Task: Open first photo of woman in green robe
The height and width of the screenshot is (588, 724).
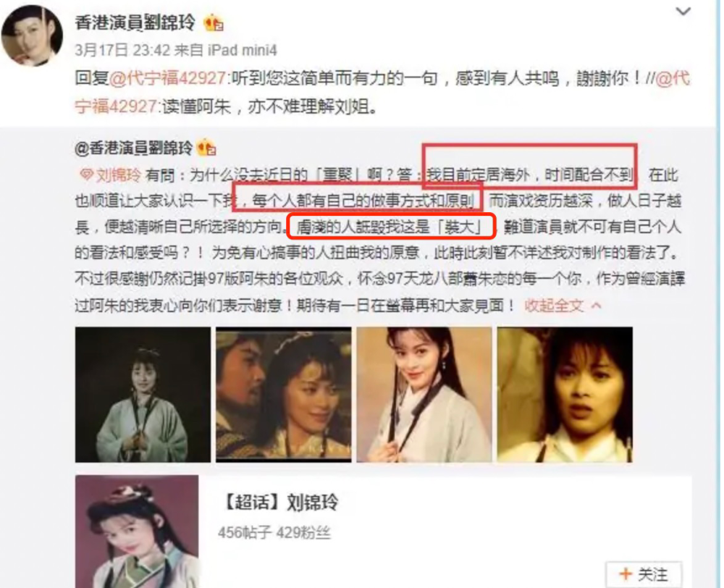Action: click(x=143, y=395)
